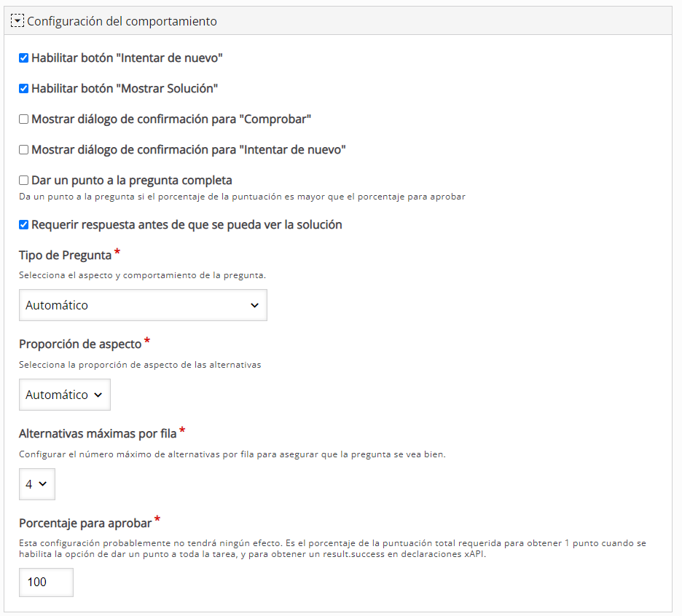Uncheck Requerir respuesta antes de ver solución
This screenshot has height=616, width=682.
coord(23,225)
